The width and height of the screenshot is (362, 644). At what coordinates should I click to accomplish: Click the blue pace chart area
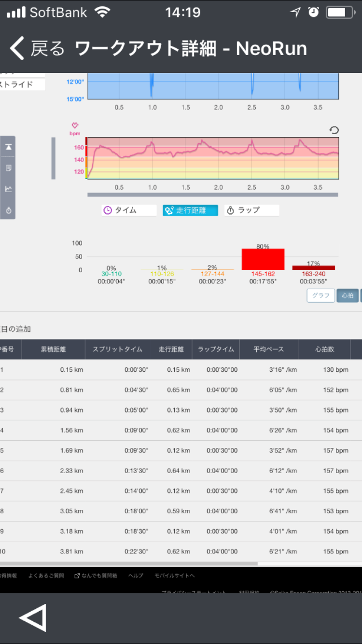point(213,86)
